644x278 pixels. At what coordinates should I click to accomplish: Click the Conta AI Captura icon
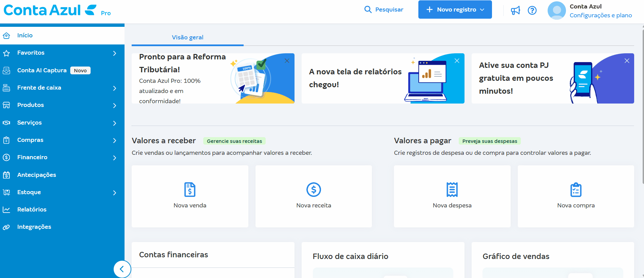coord(6,70)
